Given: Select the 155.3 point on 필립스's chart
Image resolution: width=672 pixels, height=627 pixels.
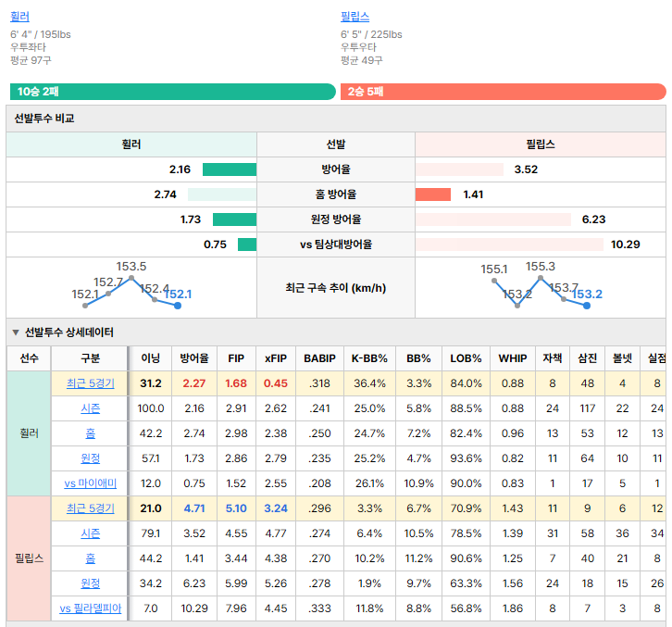Looking at the screenshot, I should pos(541,278).
